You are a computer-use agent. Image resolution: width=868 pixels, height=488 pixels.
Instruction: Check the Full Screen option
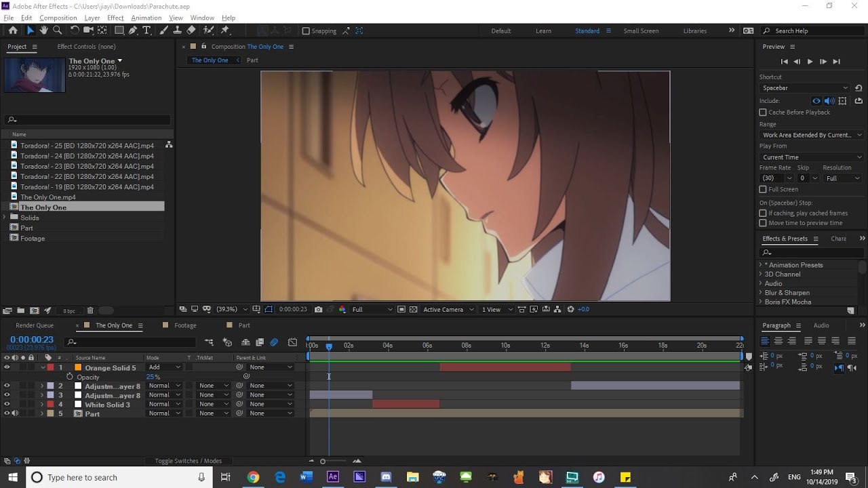tap(763, 189)
